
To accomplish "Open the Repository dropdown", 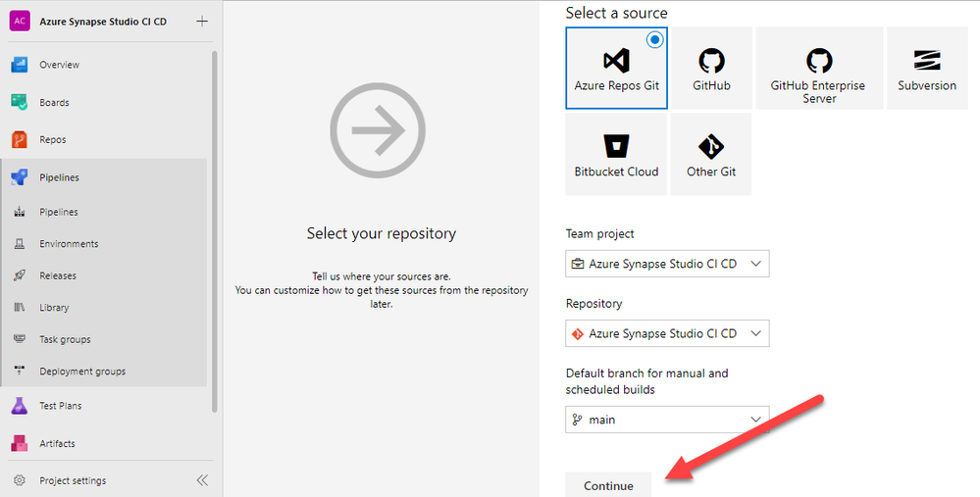I will (667, 333).
